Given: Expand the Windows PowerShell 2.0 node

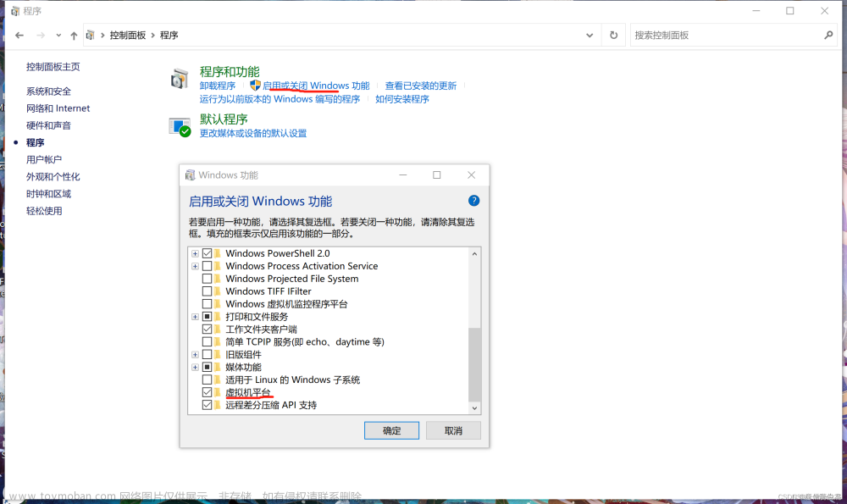Looking at the screenshot, I should (x=195, y=253).
